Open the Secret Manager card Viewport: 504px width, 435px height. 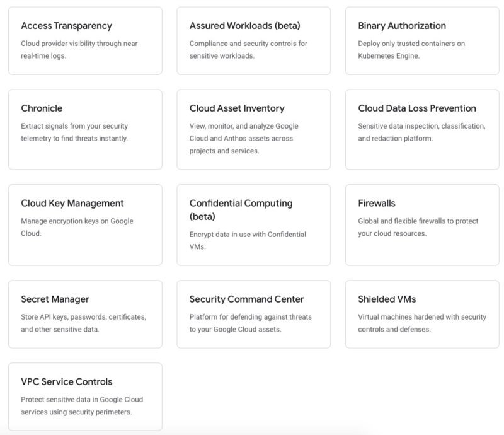point(85,315)
